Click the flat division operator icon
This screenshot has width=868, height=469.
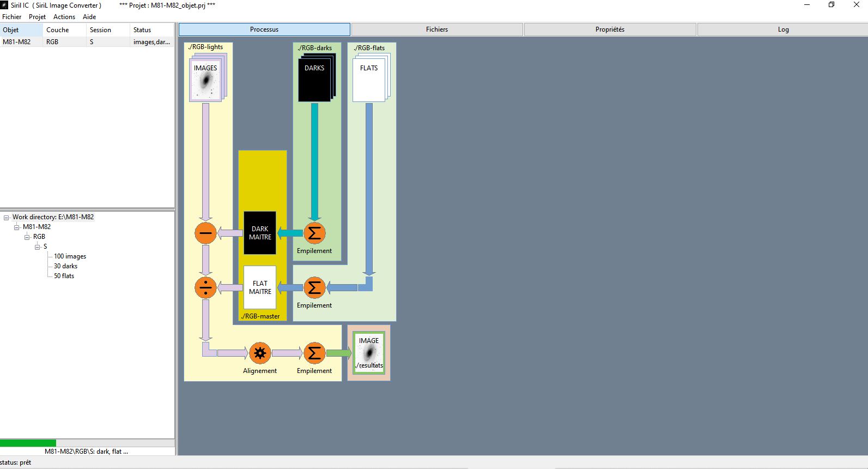[205, 287]
